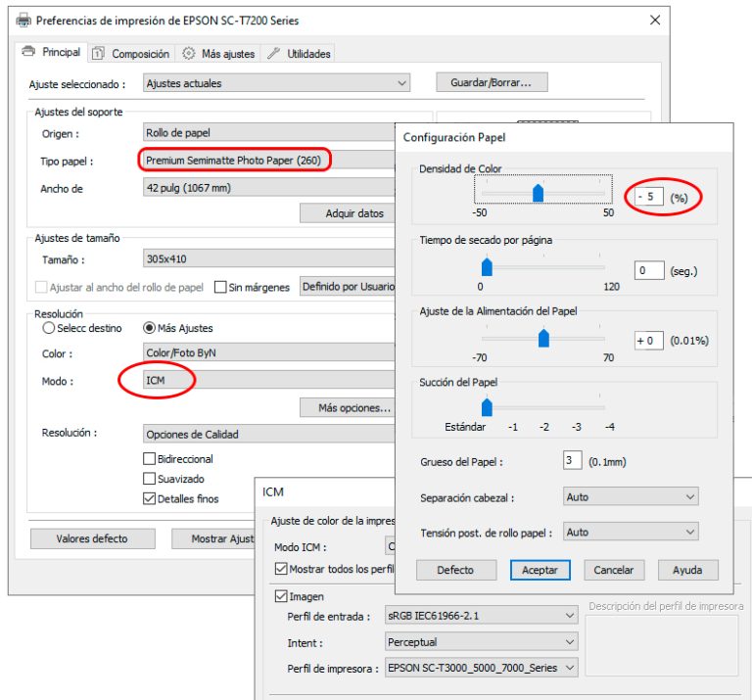This screenshot has width=752, height=700.
Task: Enable the Bidireccional checkbox
Action: tap(149, 459)
